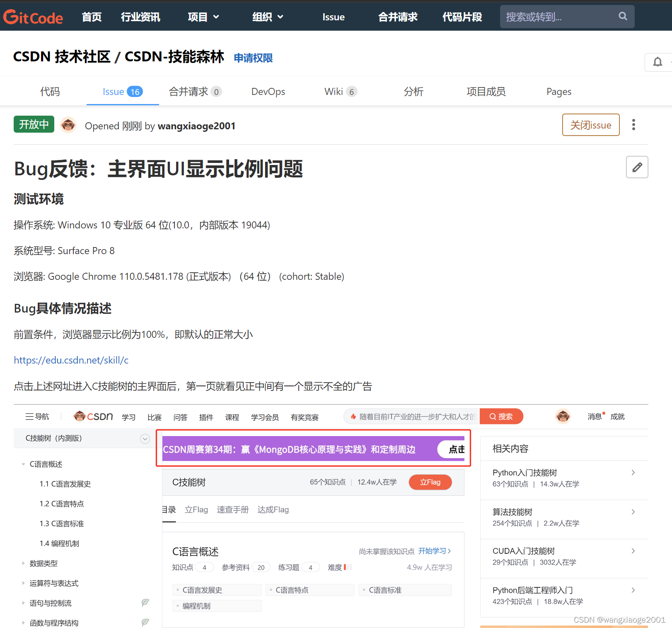Screen dimensions: 672x628
Task: Switch to the Pages tab
Action: tap(559, 92)
